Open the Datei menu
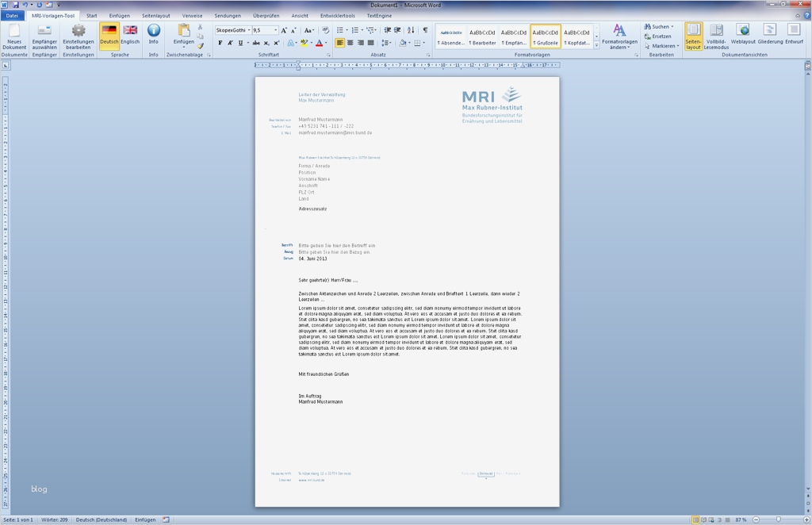This screenshot has width=812, height=525. click(x=10, y=14)
